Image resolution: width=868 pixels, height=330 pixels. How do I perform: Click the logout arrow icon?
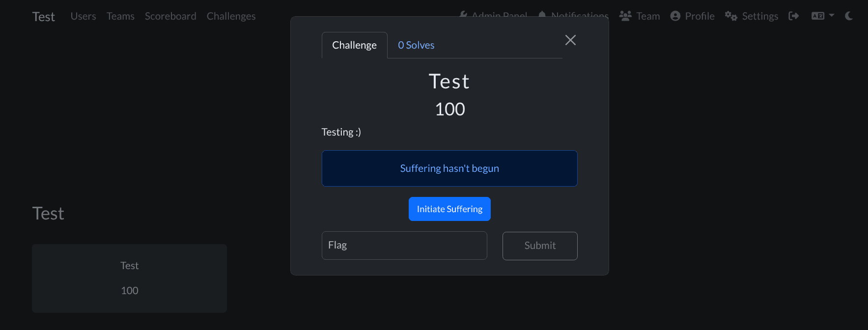pos(793,16)
